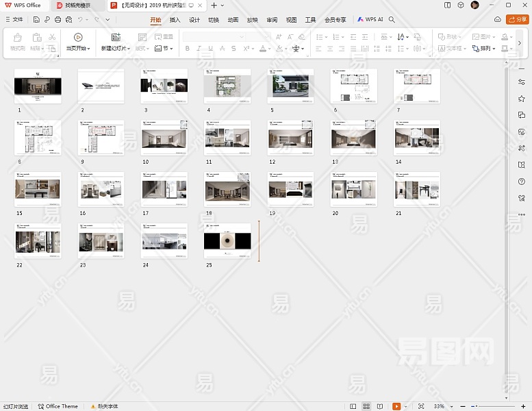Click the search icon in the ribbon tabs
Viewport: 532px width, 411px height.
[392, 20]
